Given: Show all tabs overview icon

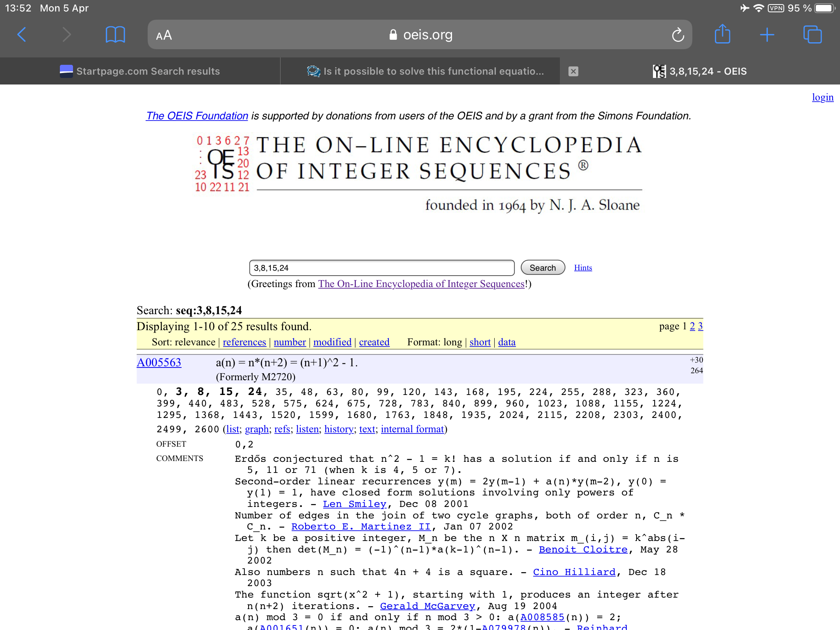Looking at the screenshot, I should [x=813, y=34].
